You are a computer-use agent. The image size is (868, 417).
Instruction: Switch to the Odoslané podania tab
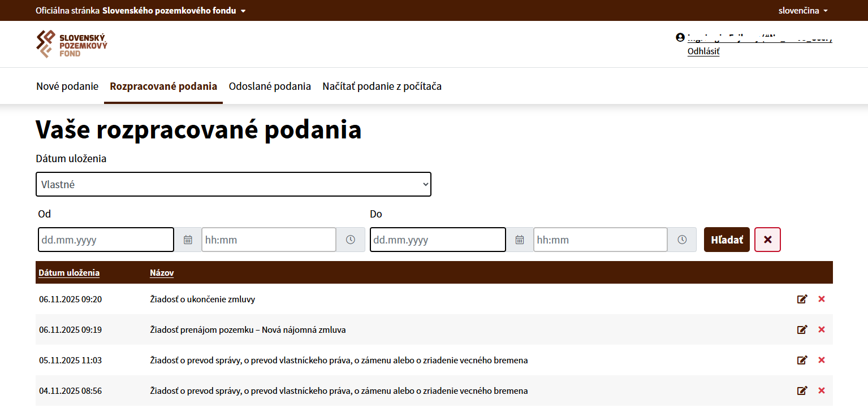pyautogui.click(x=270, y=86)
